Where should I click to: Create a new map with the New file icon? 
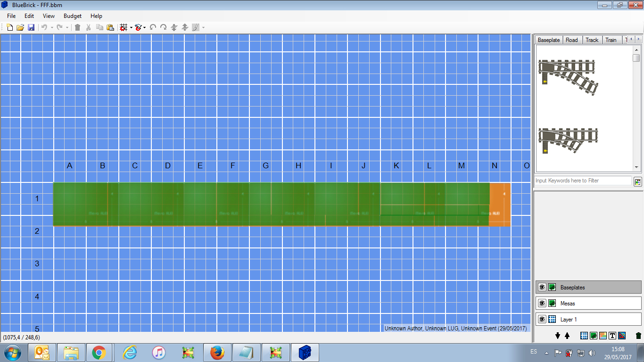click(x=9, y=27)
